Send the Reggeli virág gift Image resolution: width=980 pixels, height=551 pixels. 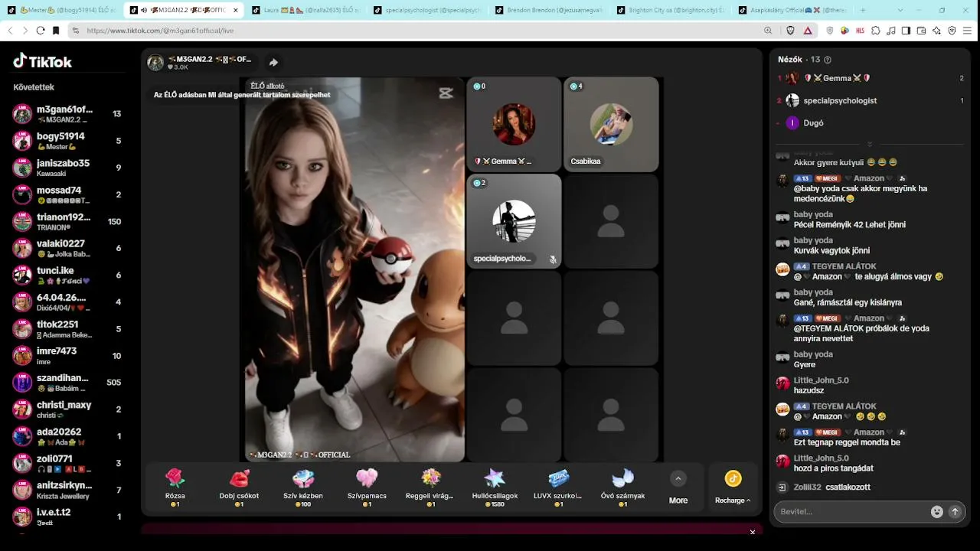point(431,487)
